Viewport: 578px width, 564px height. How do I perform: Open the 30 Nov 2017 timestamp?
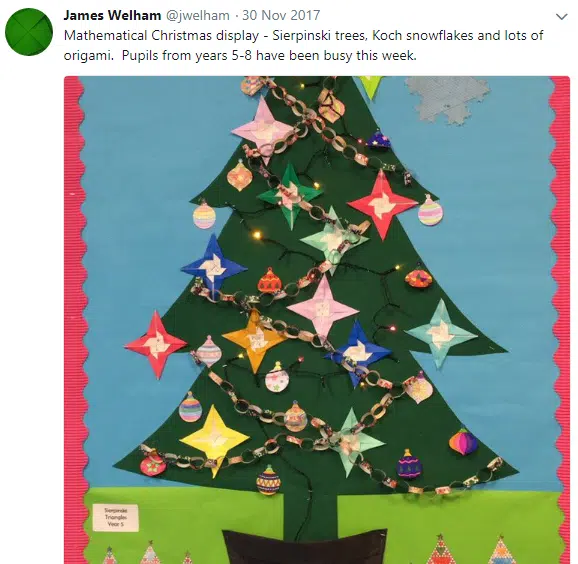pos(281,15)
